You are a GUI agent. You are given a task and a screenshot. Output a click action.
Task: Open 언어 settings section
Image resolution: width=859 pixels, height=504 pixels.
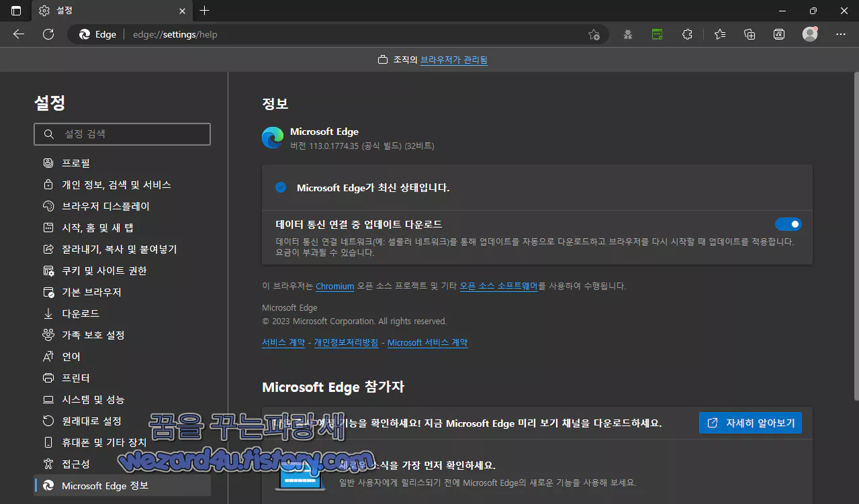point(122,356)
